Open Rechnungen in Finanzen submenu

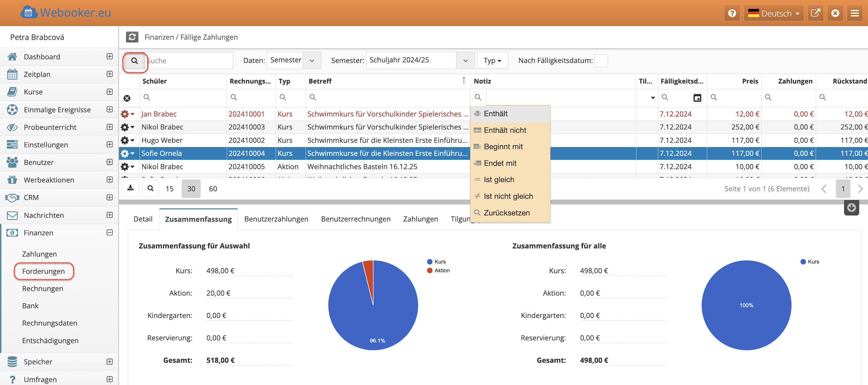(x=43, y=289)
